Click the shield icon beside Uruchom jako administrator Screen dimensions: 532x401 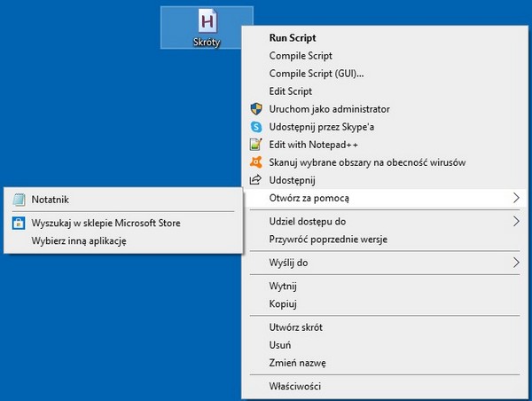256,109
